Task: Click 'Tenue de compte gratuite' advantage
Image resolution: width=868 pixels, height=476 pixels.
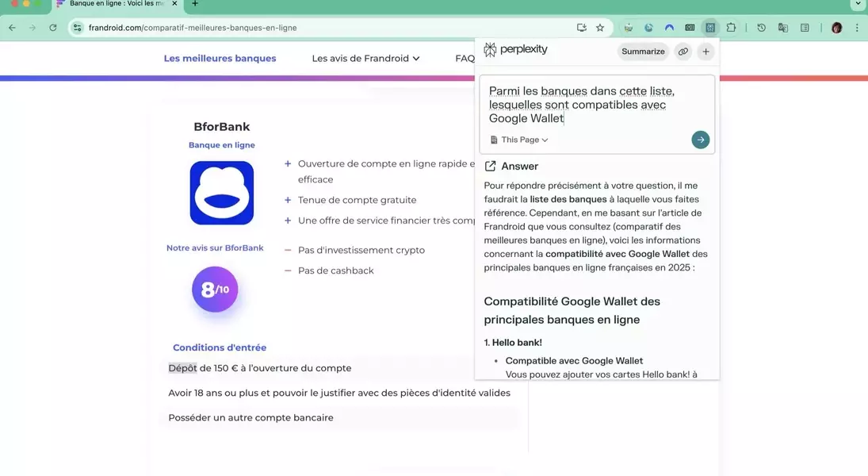Action: tap(357, 200)
